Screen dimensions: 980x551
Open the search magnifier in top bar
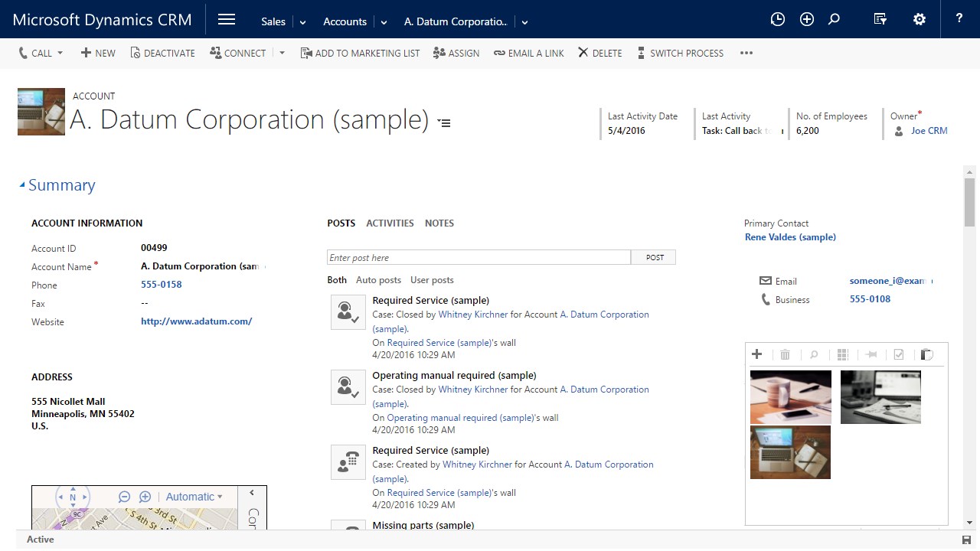click(835, 20)
